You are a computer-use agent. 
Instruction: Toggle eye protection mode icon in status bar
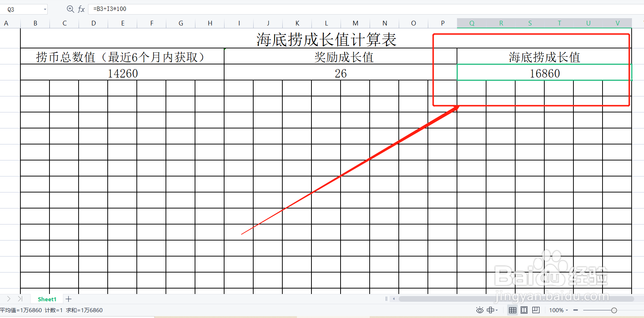point(480,310)
